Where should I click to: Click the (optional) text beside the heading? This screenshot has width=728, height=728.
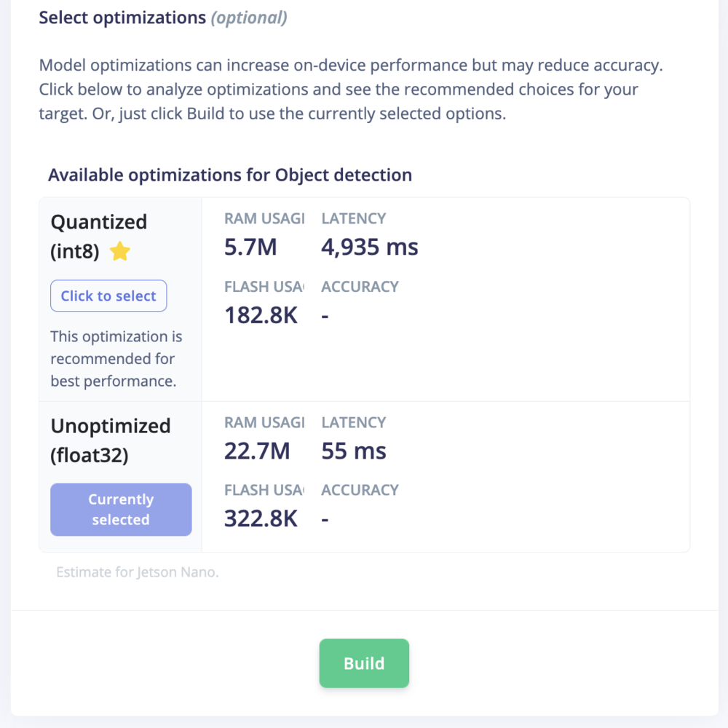pyautogui.click(x=249, y=18)
